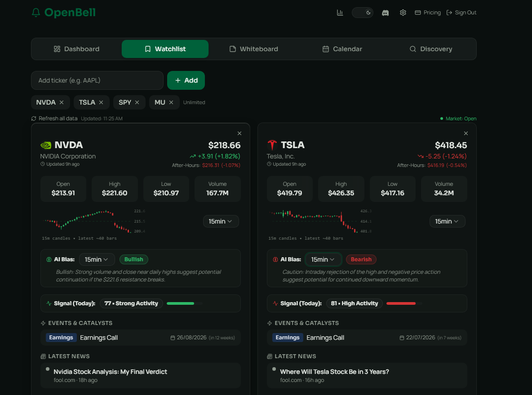Click calendar icon beside 26/08/2026
This screenshot has width=532, height=395.
[173, 338]
